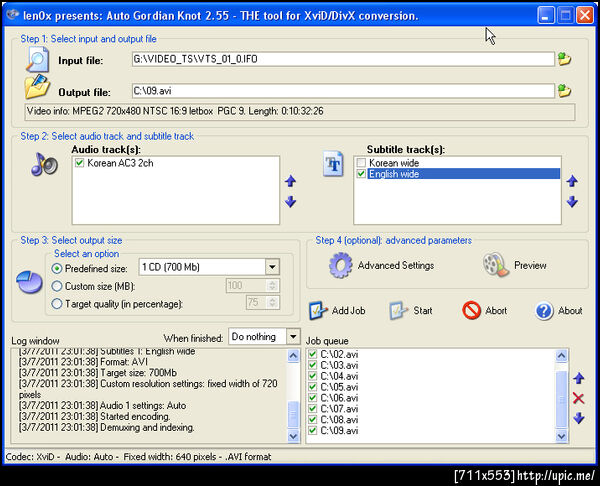Click the 1 CD (700 Mb) combo box
Screen dimensions: 600x486
point(209,267)
